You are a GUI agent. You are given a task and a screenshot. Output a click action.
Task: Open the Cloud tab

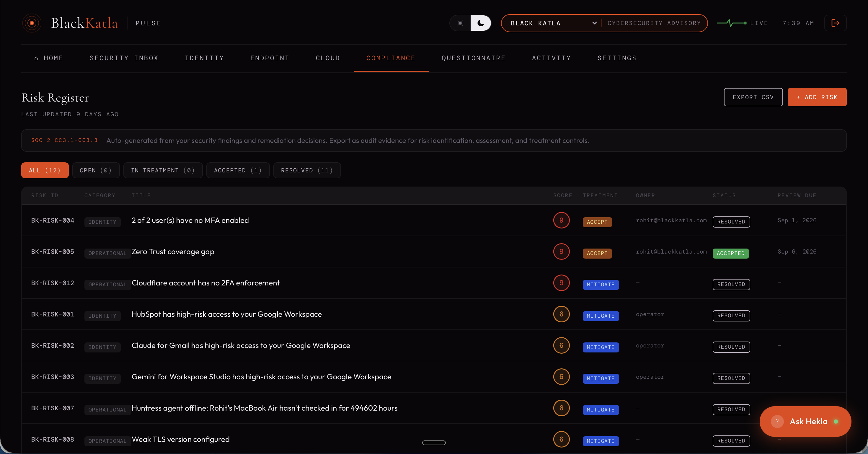[327, 58]
